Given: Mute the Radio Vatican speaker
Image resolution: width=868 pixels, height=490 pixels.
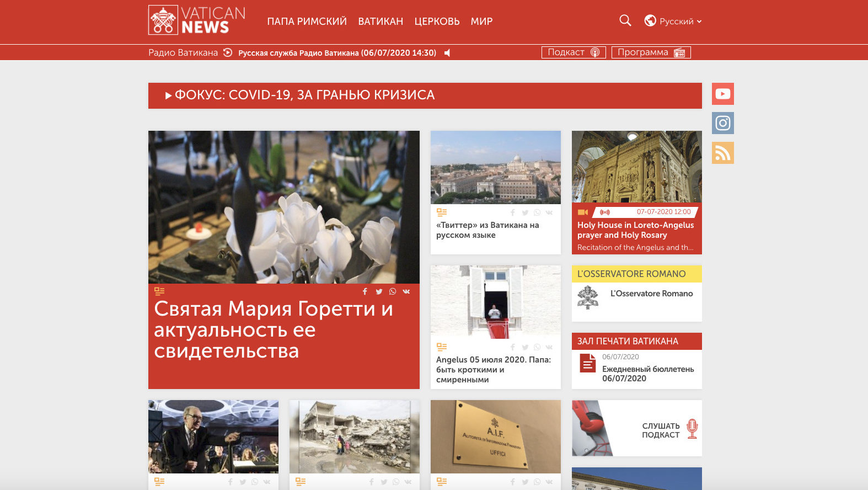Looking at the screenshot, I should [447, 53].
